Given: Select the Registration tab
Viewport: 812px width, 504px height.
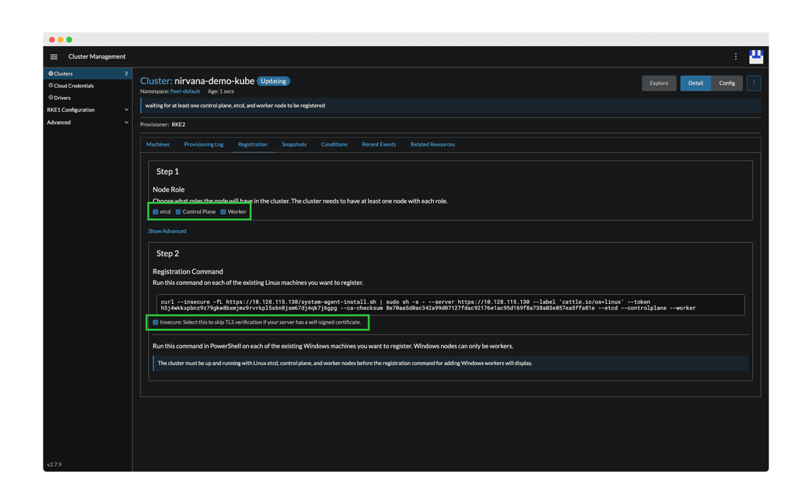Looking at the screenshot, I should tap(253, 144).
